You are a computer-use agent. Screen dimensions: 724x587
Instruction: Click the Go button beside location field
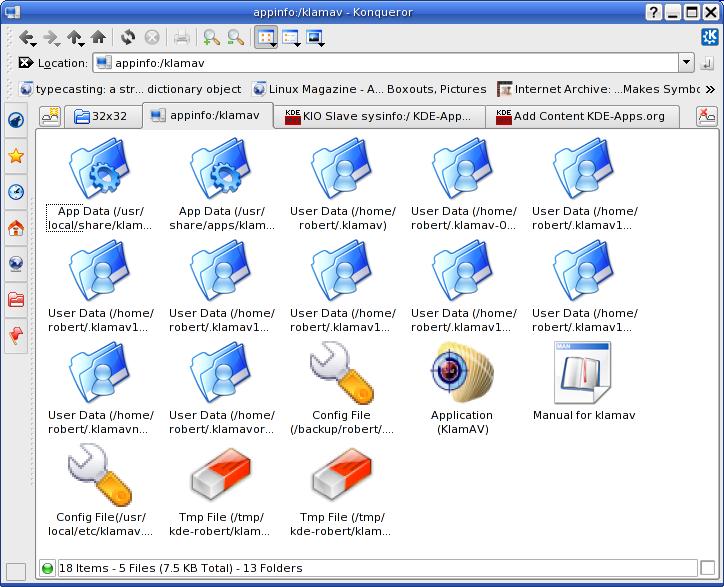(707, 63)
